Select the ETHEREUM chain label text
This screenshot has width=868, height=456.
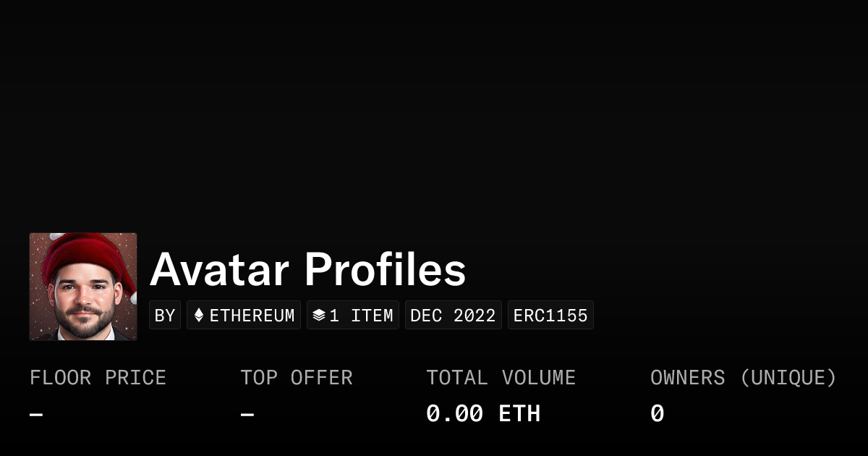point(252,316)
